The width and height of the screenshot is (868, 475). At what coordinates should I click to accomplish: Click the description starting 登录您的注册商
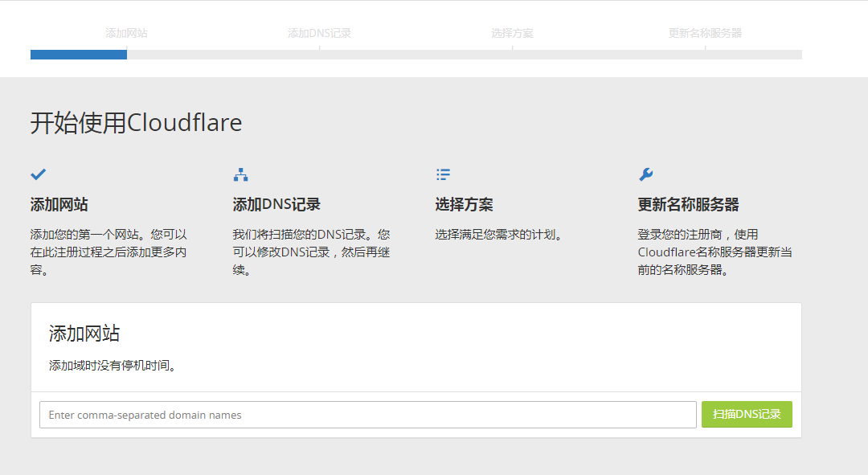point(714,252)
